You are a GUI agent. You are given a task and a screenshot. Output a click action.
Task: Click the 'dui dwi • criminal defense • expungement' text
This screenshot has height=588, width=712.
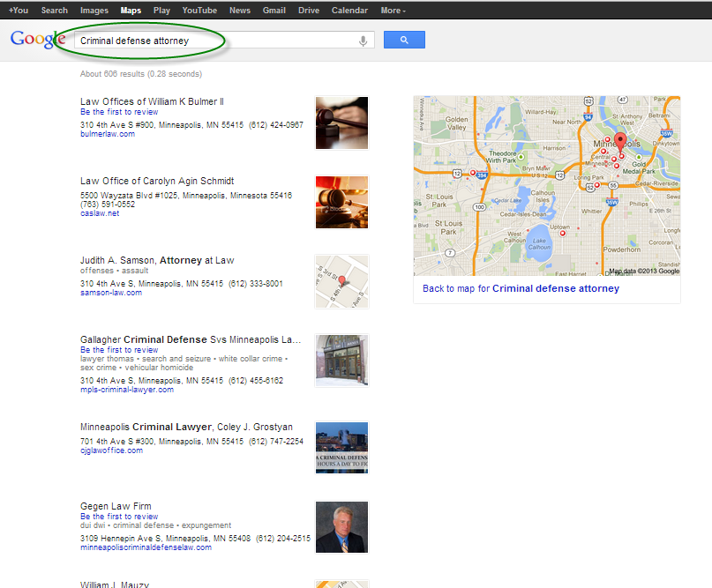click(x=156, y=525)
